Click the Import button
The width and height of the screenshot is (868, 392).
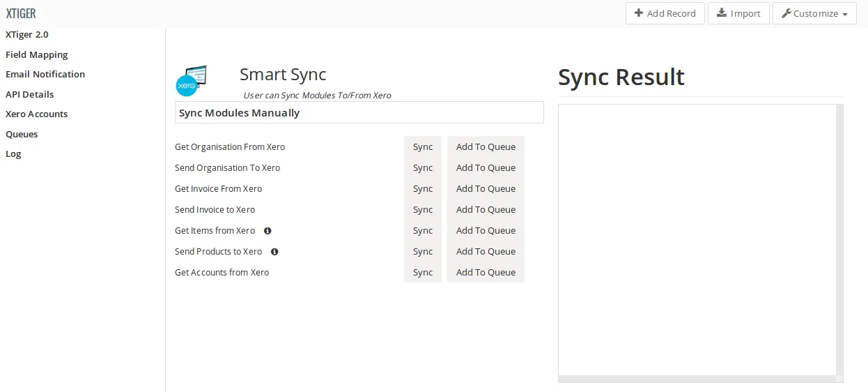coord(738,13)
